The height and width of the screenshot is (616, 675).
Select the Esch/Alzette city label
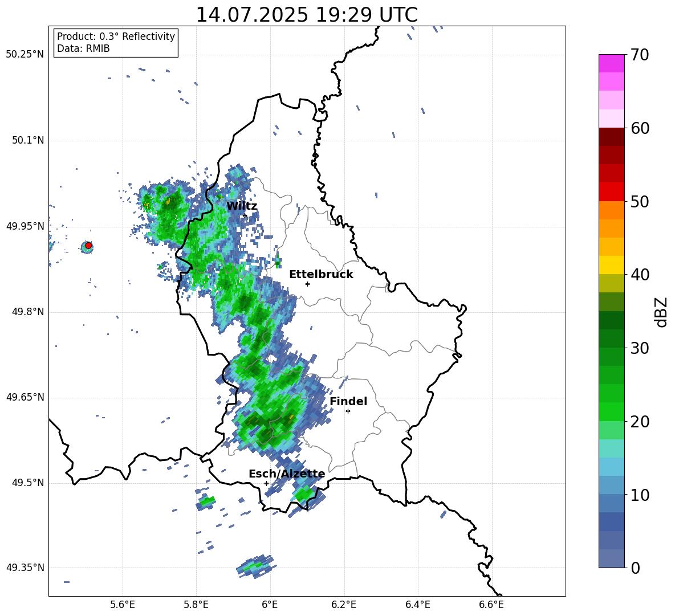point(287,474)
